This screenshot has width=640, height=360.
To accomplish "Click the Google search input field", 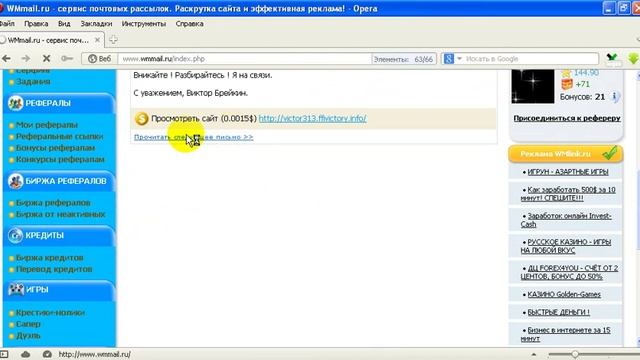I will (531, 59).
